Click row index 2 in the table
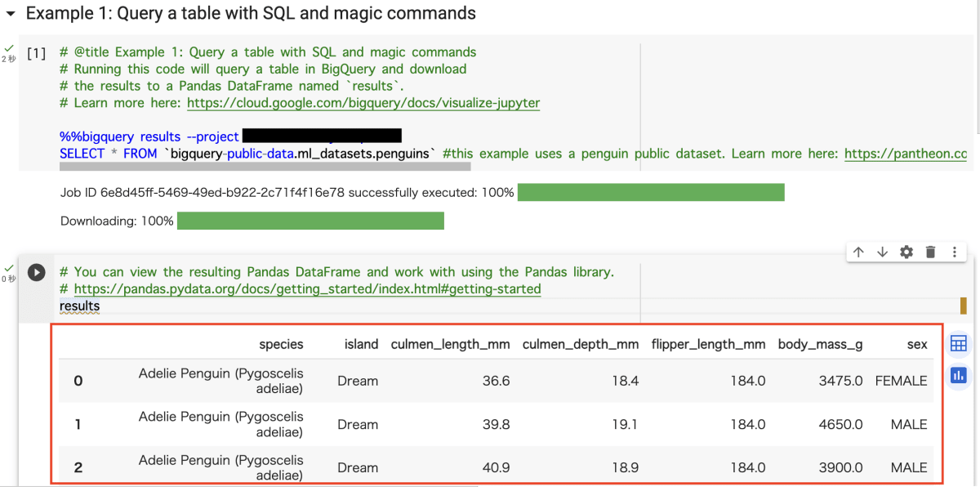Screen dimensions: 980x487 (x=78, y=467)
